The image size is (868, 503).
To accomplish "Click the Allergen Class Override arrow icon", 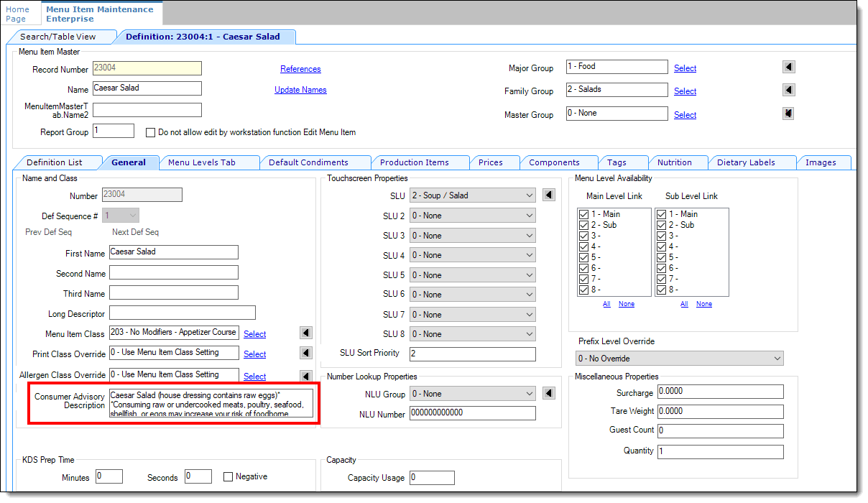I will (x=305, y=376).
